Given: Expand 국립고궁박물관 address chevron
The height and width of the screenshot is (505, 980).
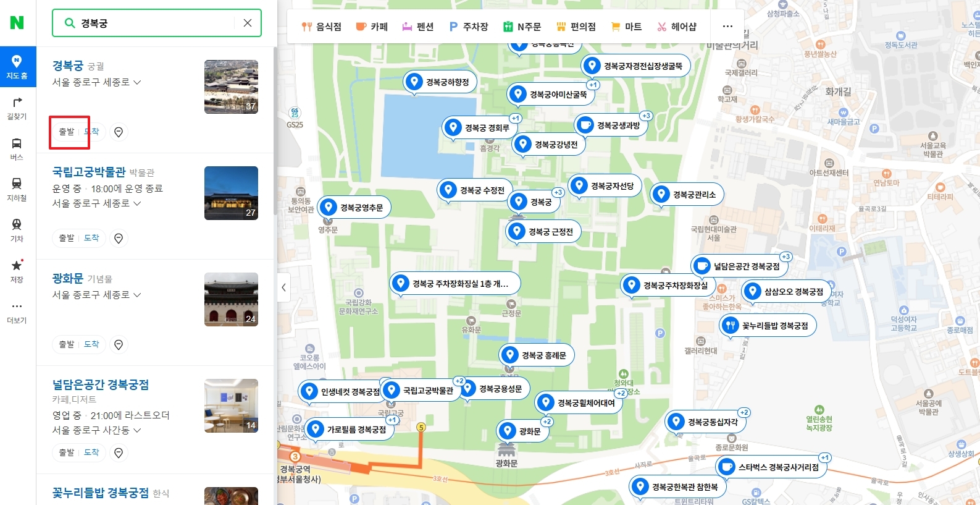Looking at the screenshot, I should point(137,203).
